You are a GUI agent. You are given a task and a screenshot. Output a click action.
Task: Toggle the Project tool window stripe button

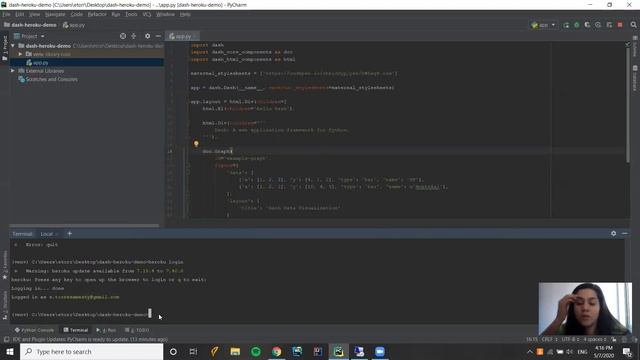pos(5,48)
